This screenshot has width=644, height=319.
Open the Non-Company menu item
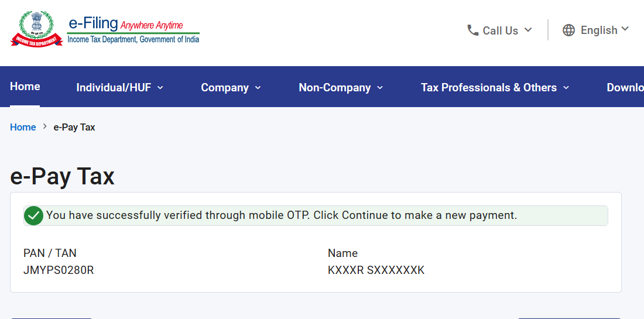pyautogui.click(x=335, y=88)
